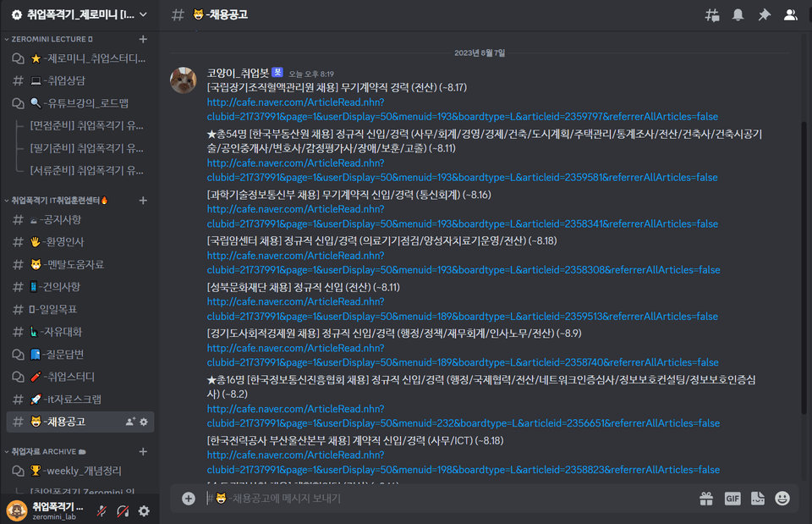This screenshot has height=524, width=812.
Task: Click the 코양이_취업봇 avatar
Action: (x=184, y=80)
